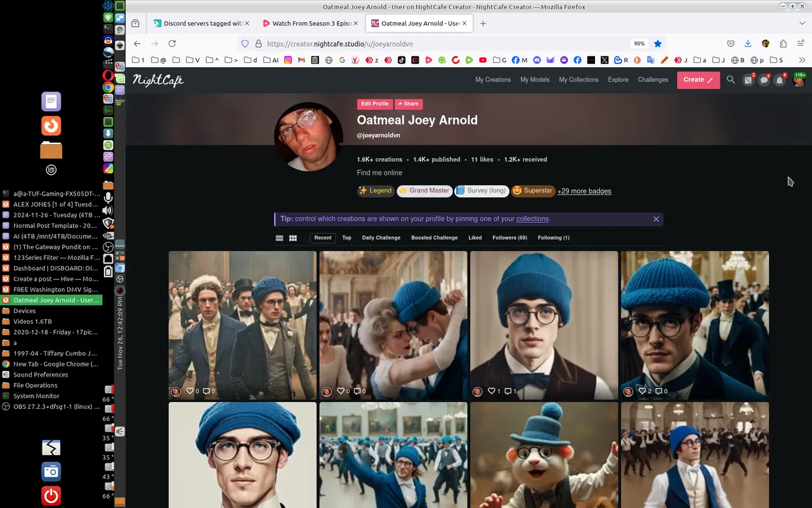Open the 'S' bookmarks folder

[776, 60]
